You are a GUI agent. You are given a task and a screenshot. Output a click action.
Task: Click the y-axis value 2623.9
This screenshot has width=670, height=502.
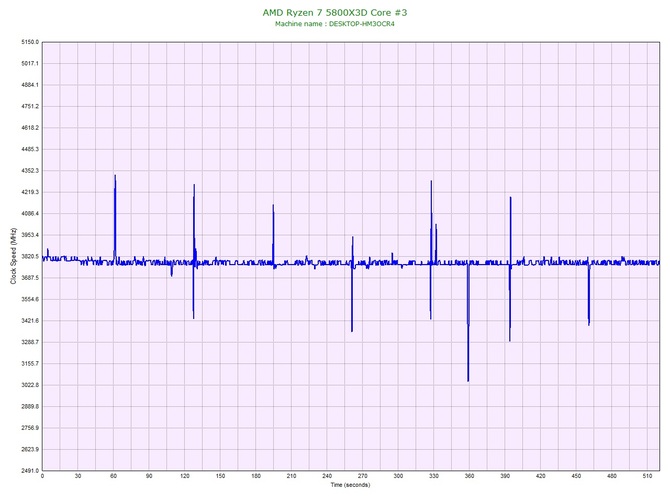pos(30,449)
